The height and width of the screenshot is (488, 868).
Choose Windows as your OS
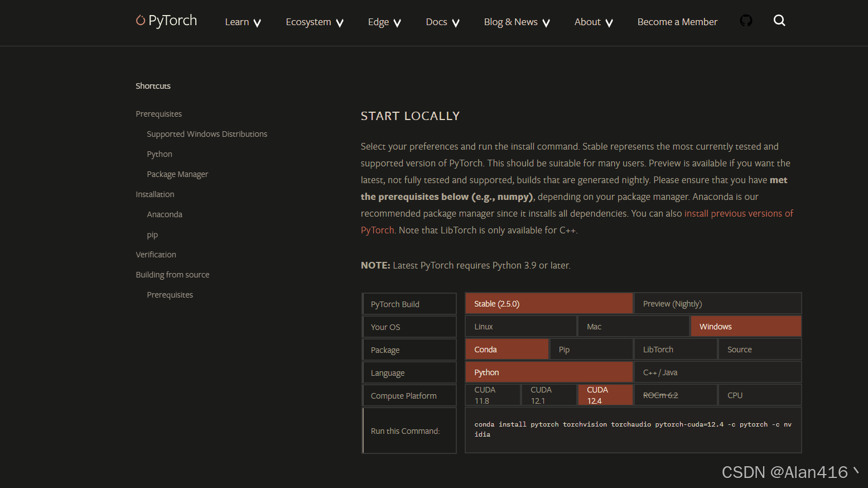point(746,327)
